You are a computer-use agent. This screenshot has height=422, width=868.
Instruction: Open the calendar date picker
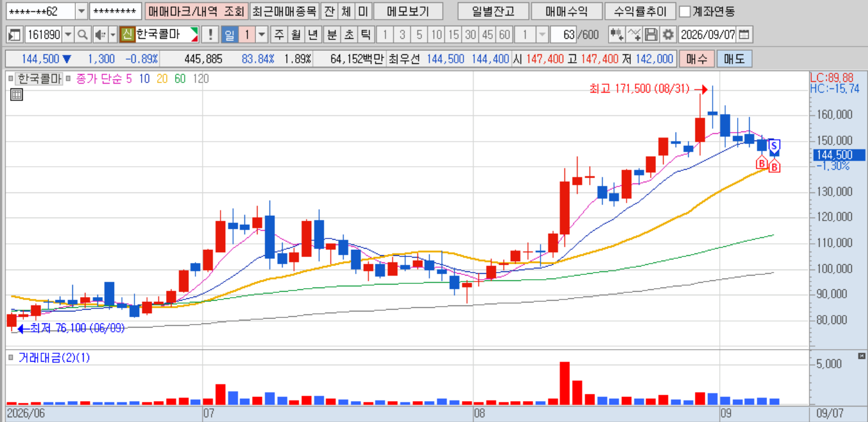(x=744, y=35)
